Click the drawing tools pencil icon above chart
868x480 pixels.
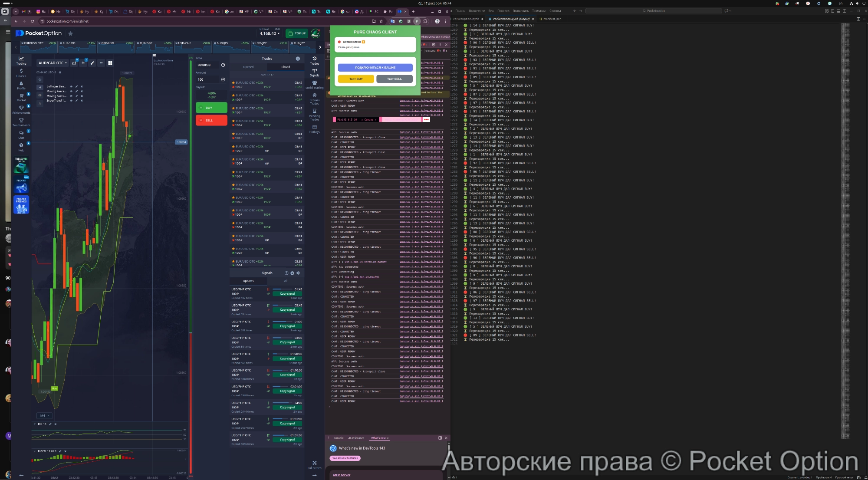[92, 63]
